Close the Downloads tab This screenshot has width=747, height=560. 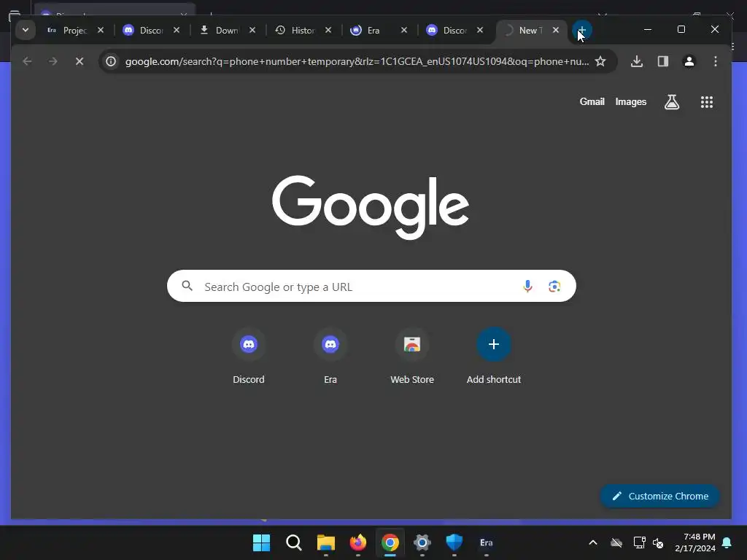point(252,30)
